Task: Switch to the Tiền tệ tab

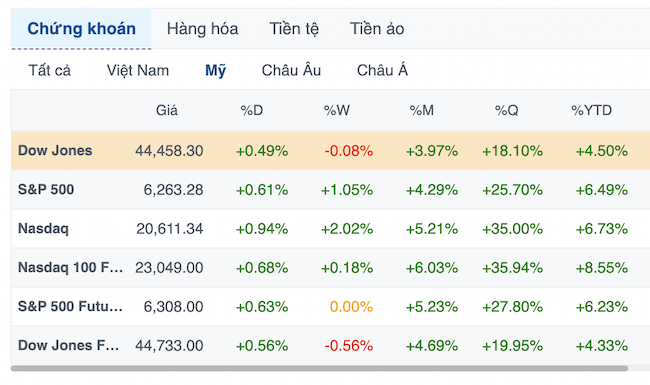Action: tap(294, 29)
